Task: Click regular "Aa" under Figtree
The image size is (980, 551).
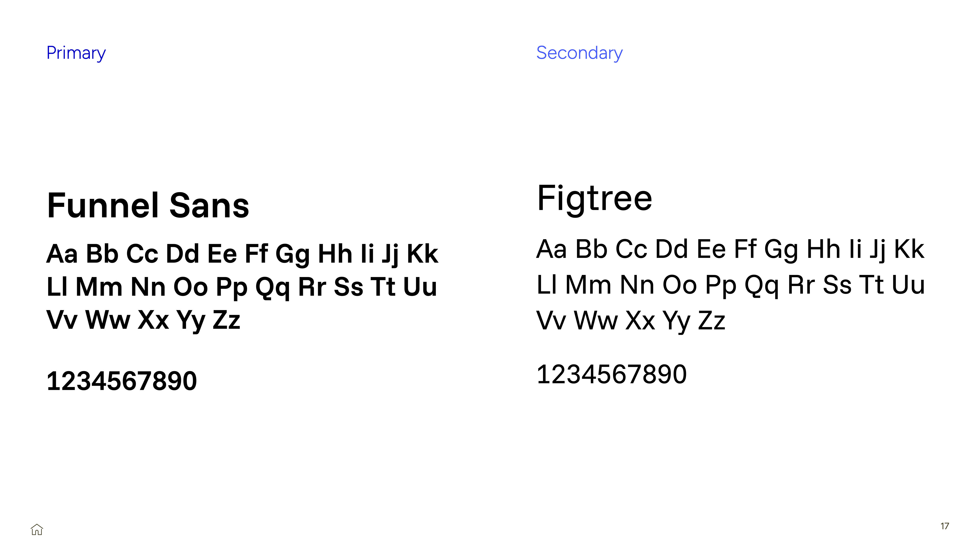Action: (x=551, y=249)
